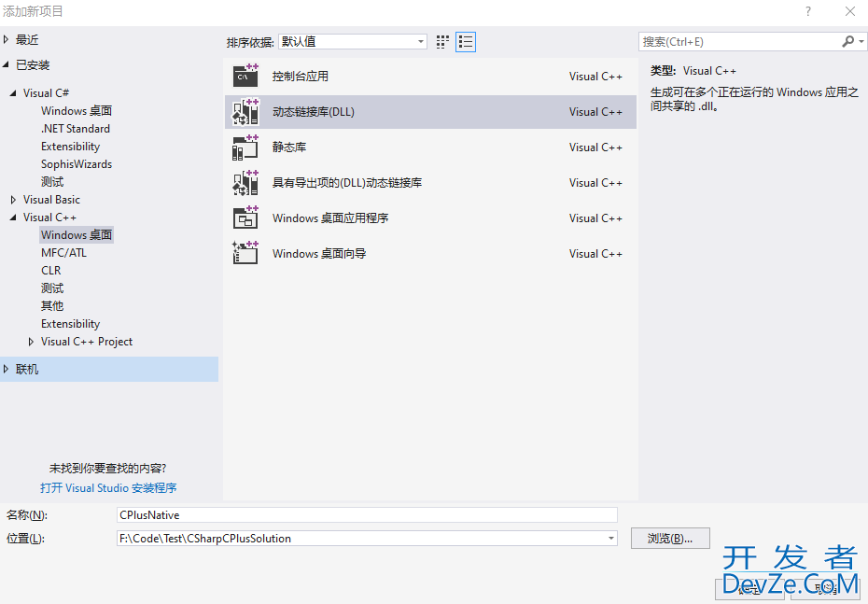The height and width of the screenshot is (604, 868).
Task: Select the 动态链接库(DLL) template name
Action: (314, 112)
